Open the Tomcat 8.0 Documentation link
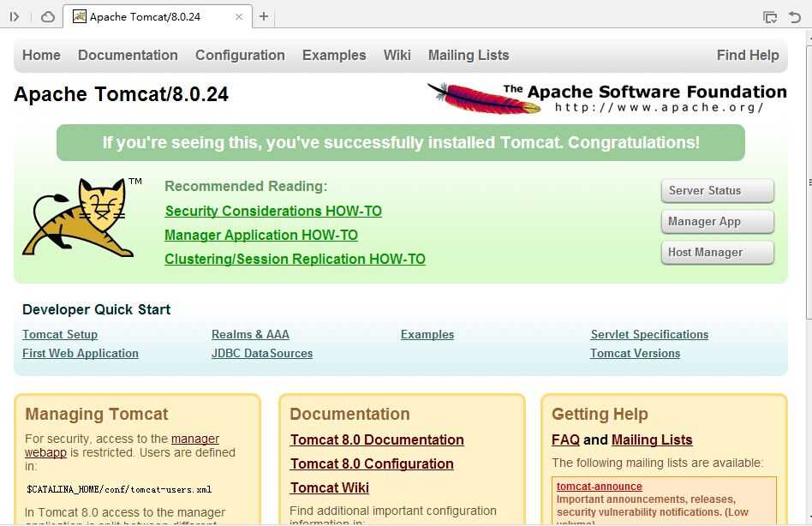The width and height of the screenshot is (812, 526). pos(377,439)
